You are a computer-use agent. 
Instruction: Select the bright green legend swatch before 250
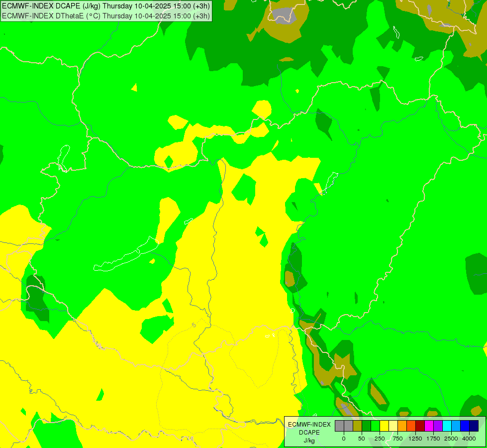(x=375, y=426)
